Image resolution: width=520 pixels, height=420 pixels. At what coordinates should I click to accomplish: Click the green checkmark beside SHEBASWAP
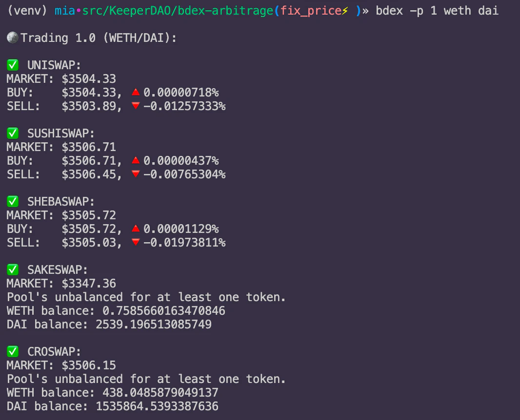click(x=13, y=201)
